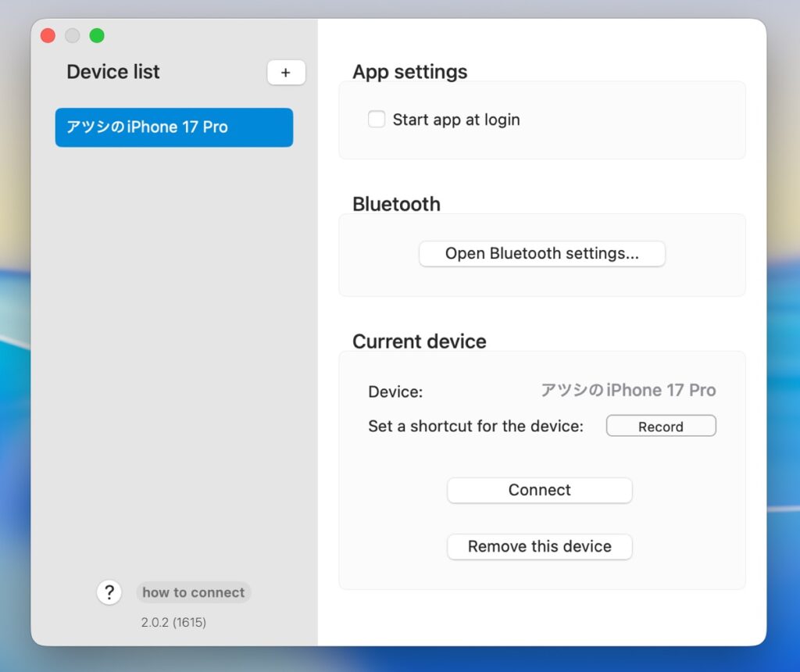The height and width of the screenshot is (672, 800).
Task: Select アツシのiPhone 17 Pro in the device list
Action: (173, 127)
